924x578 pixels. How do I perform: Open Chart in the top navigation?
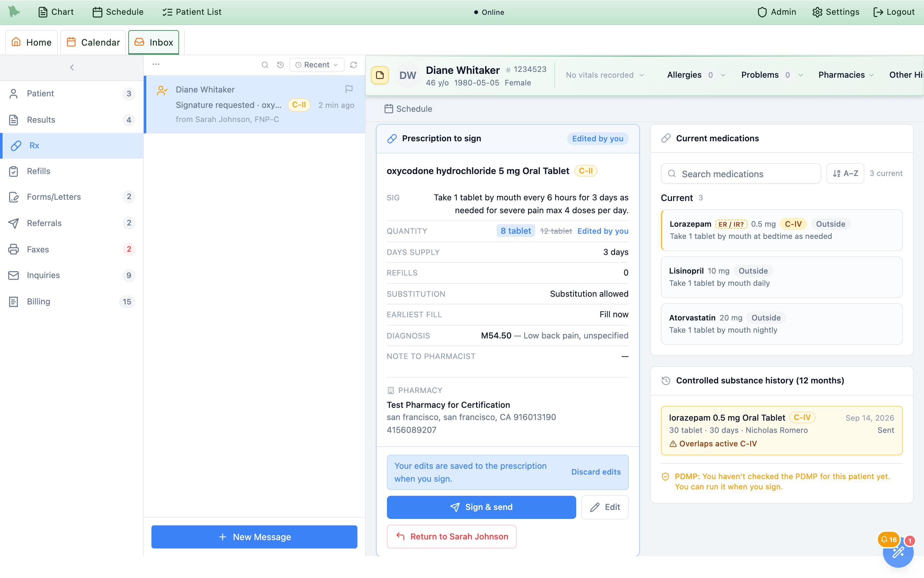pyautogui.click(x=56, y=12)
